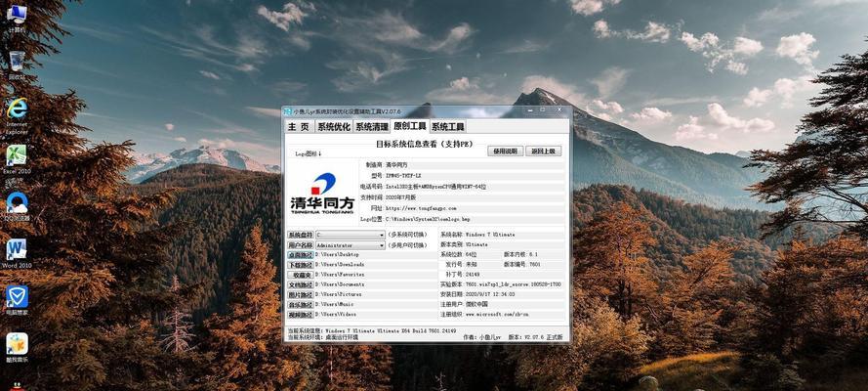Launch the QQ浏览器 desktop shortcut
This screenshot has height=391, width=868.
pos(17,207)
